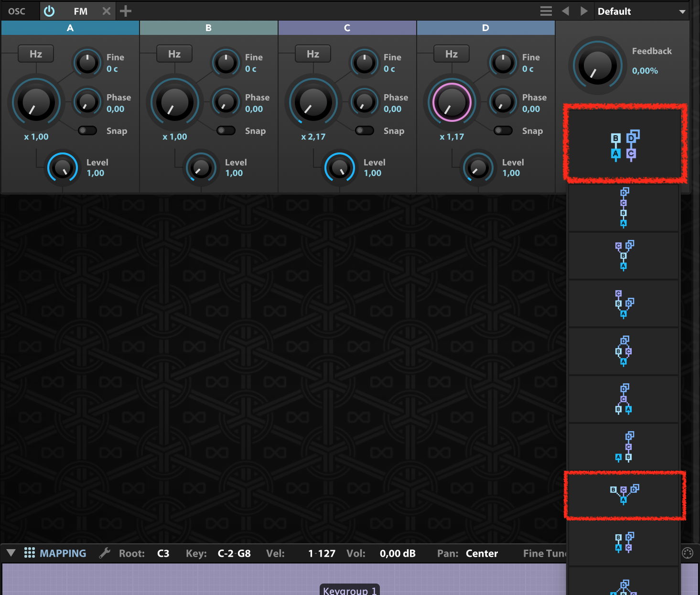The height and width of the screenshot is (595, 700).
Task: Open the preset list hamburger menu
Action: point(546,11)
